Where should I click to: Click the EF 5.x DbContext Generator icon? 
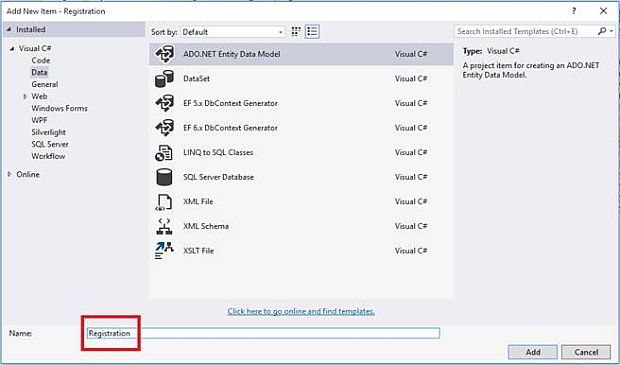164,103
